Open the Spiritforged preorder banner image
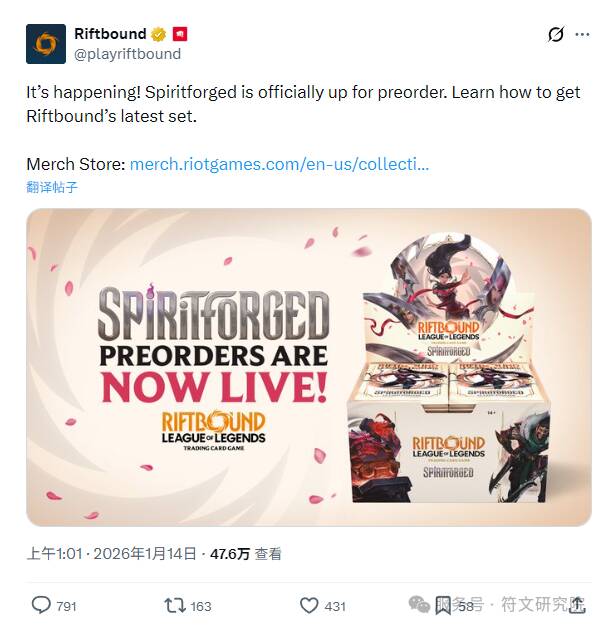This screenshot has width=611, height=633. 309,367
